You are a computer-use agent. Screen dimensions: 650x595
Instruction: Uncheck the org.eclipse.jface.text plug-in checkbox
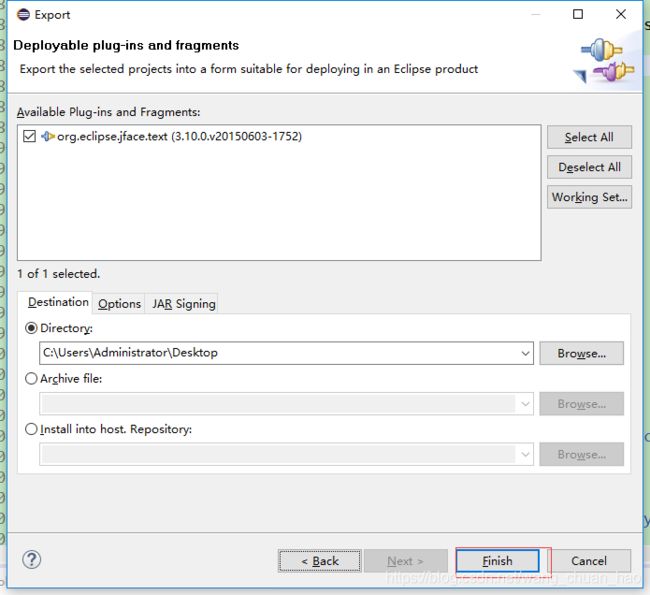29,136
